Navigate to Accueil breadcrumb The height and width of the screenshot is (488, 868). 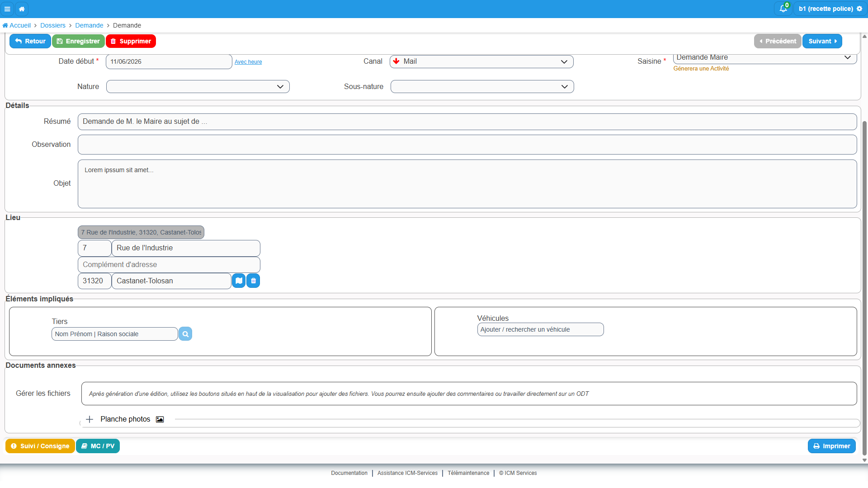17,25
